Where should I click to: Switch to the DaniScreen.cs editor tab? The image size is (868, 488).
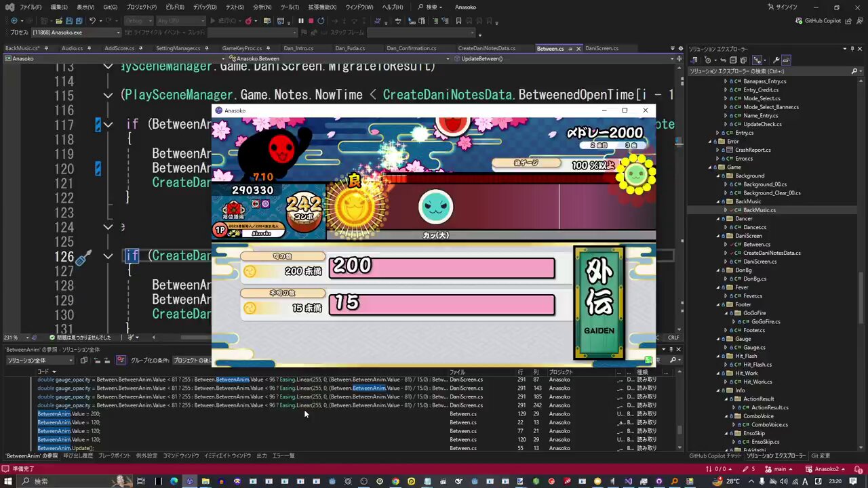coord(602,49)
